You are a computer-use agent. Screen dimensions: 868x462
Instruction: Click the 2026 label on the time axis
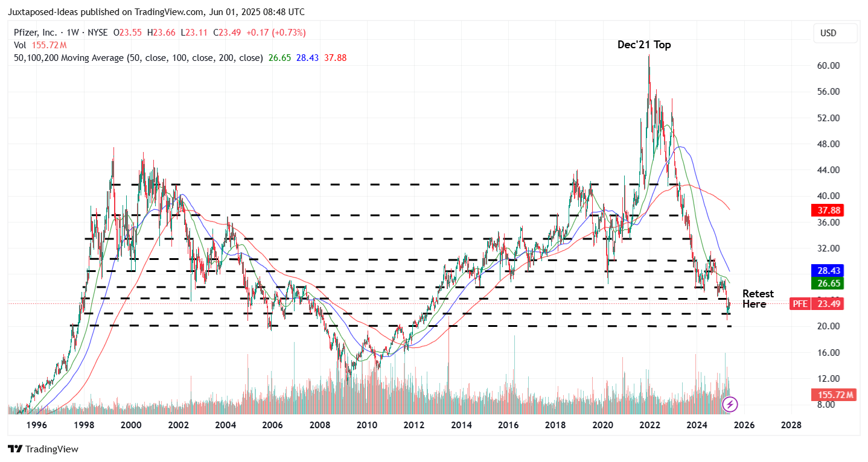click(x=744, y=425)
